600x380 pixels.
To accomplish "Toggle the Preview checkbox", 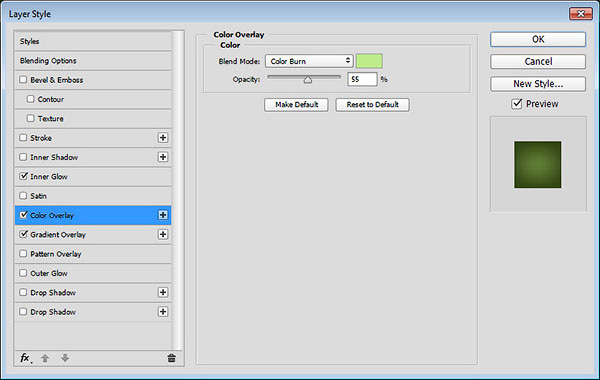I will click(x=517, y=104).
